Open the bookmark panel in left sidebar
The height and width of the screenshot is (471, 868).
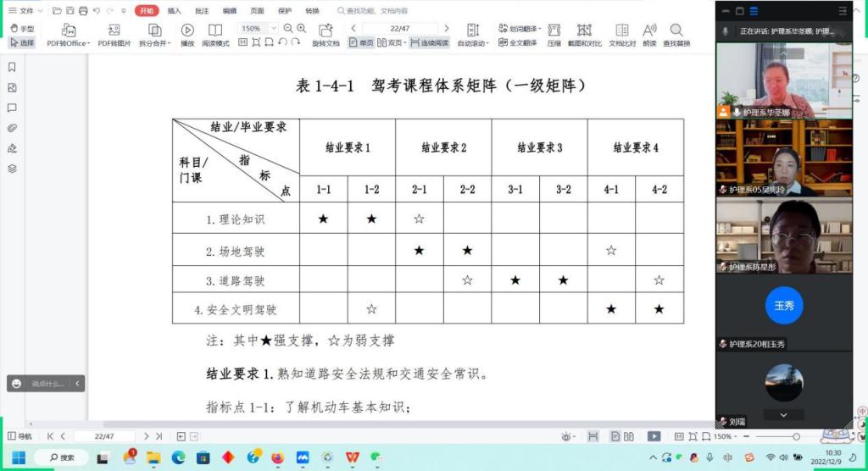coord(12,67)
